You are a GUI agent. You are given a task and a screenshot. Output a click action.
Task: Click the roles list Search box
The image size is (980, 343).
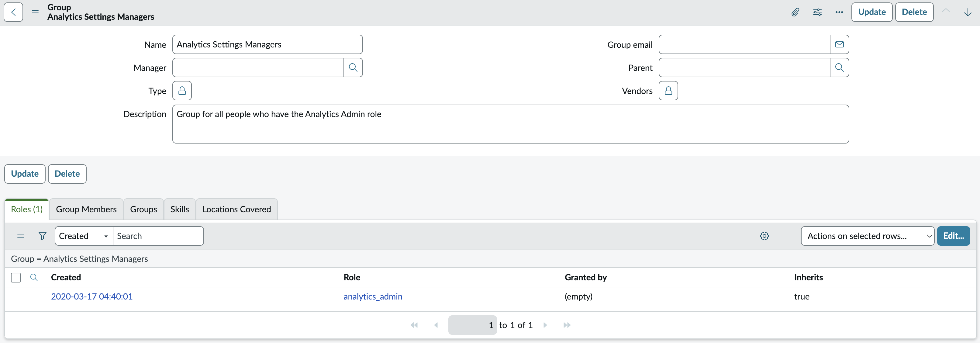[x=158, y=236]
